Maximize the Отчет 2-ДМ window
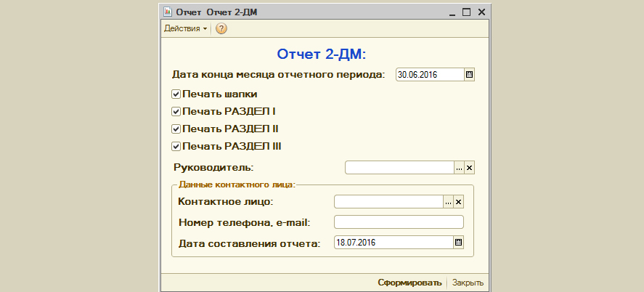Screen dimensions: 644x292 [466, 12]
